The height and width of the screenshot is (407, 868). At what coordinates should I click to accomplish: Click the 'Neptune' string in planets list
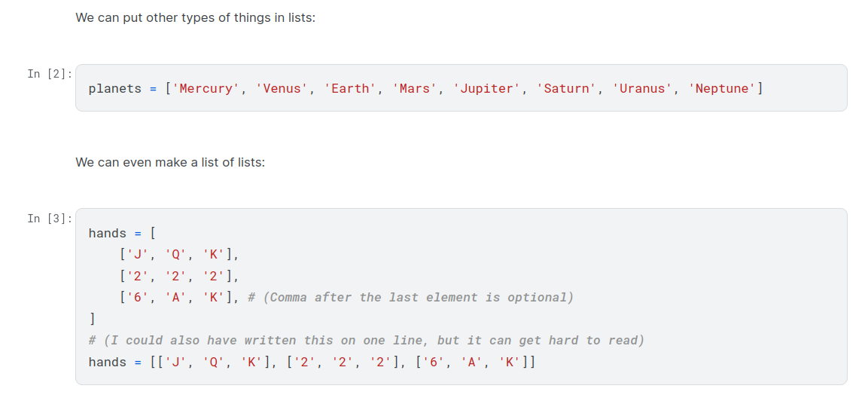722,89
